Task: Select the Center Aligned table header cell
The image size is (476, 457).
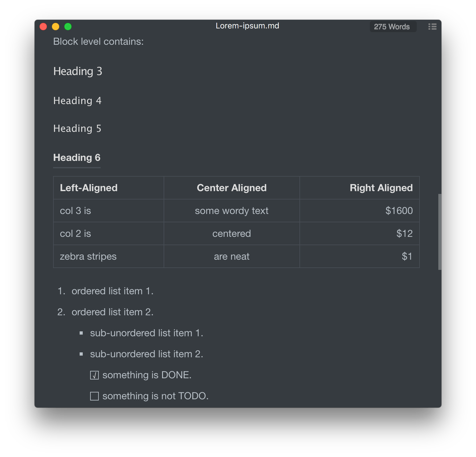Action: pos(232,188)
